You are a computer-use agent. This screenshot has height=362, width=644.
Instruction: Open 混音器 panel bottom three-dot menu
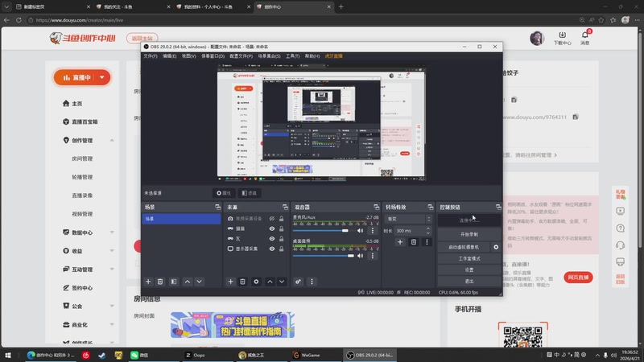tap(312, 282)
